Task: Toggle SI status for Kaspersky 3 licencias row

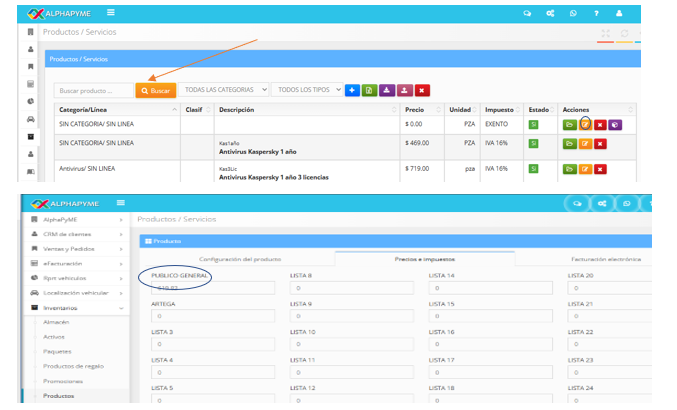Action: (534, 169)
